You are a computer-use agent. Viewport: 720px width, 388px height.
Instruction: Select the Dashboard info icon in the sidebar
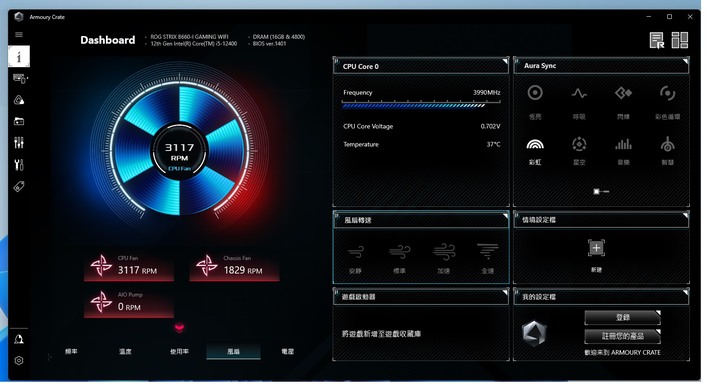click(19, 56)
